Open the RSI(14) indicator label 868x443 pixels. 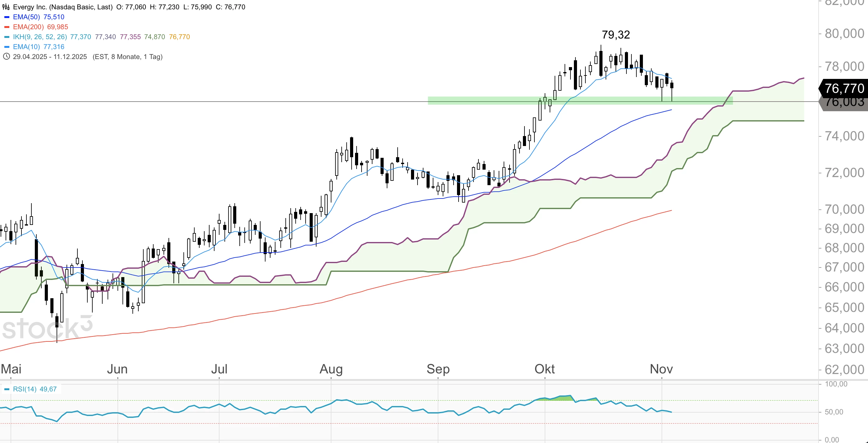tap(25, 389)
